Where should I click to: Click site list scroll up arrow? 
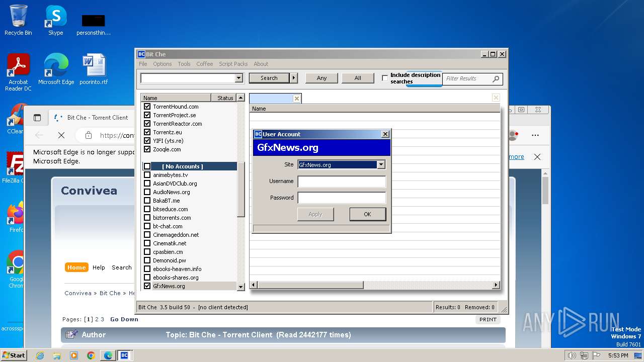click(x=240, y=98)
